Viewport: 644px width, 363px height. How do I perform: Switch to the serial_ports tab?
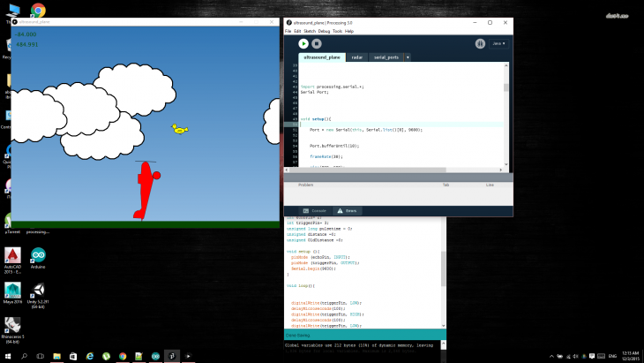pyautogui.click(x=386, y=57)
